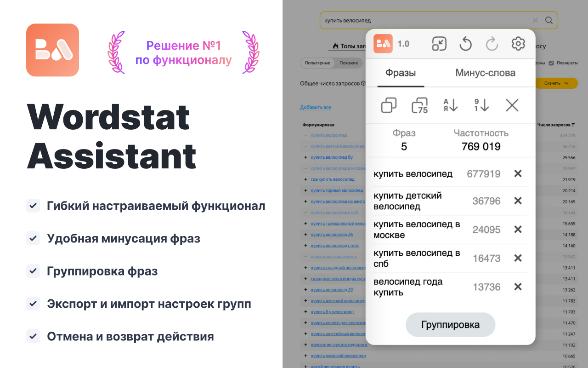Add 'купить велосипед бу' with its plus icon

[305, 157]
